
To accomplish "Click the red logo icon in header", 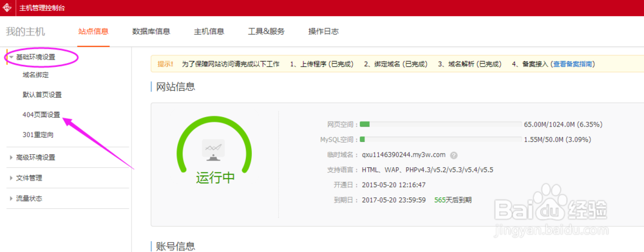I will click(x=7, y=8).
